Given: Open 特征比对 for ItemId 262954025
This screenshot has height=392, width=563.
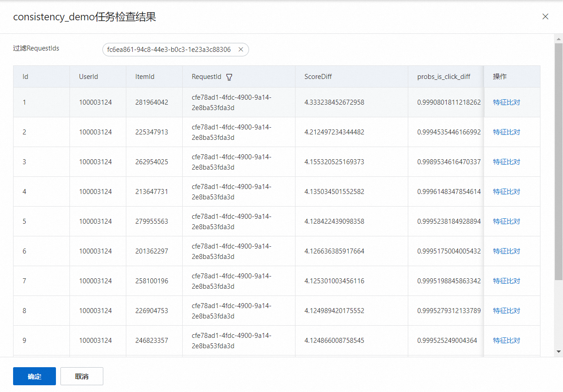Looking at the screenshot, I should click(507, 162).
